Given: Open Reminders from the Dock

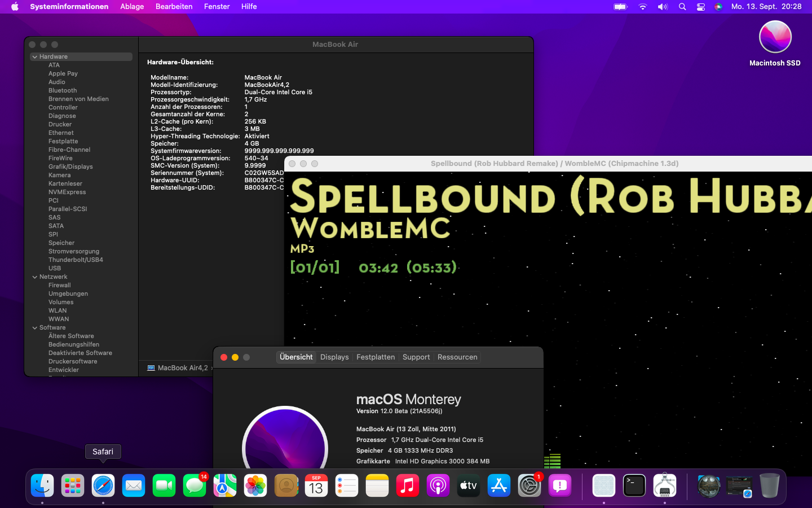Looking at the screenshot, I should [x=347, y=485].
